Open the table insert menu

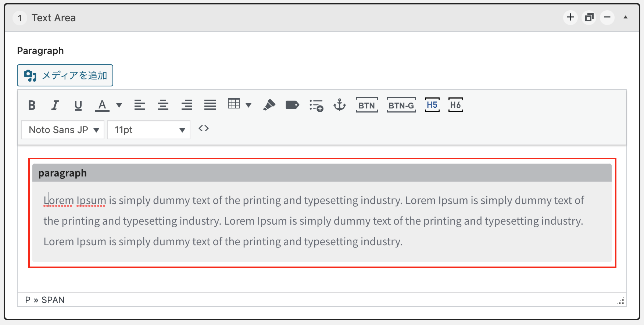click(x=239, y=105)
